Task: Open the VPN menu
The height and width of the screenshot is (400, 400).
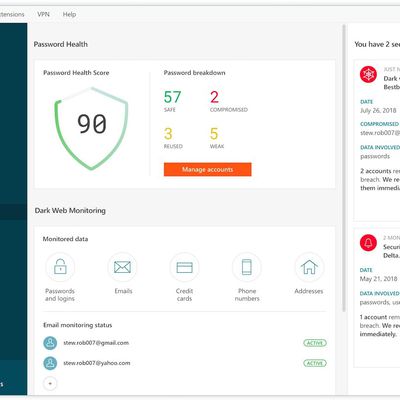Action: (43, 14)
